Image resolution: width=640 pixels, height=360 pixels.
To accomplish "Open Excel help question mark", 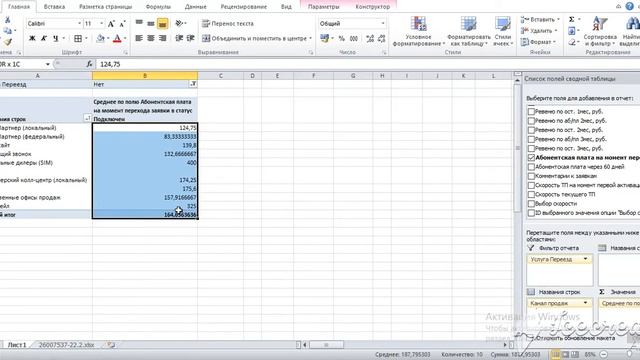I will point(630,7).
